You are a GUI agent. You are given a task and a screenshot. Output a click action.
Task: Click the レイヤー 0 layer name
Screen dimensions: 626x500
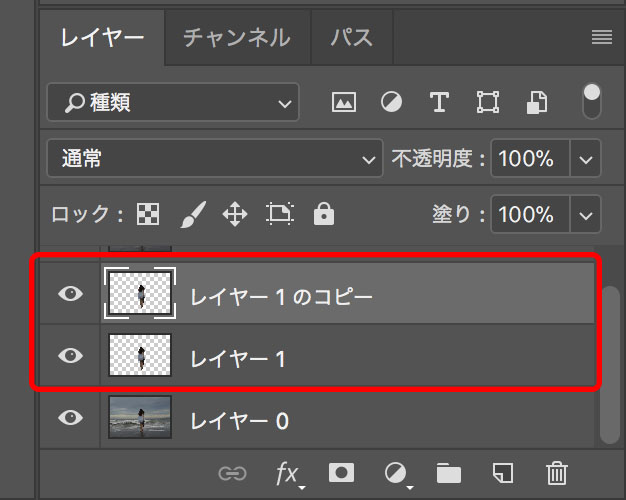pos(239,421)
